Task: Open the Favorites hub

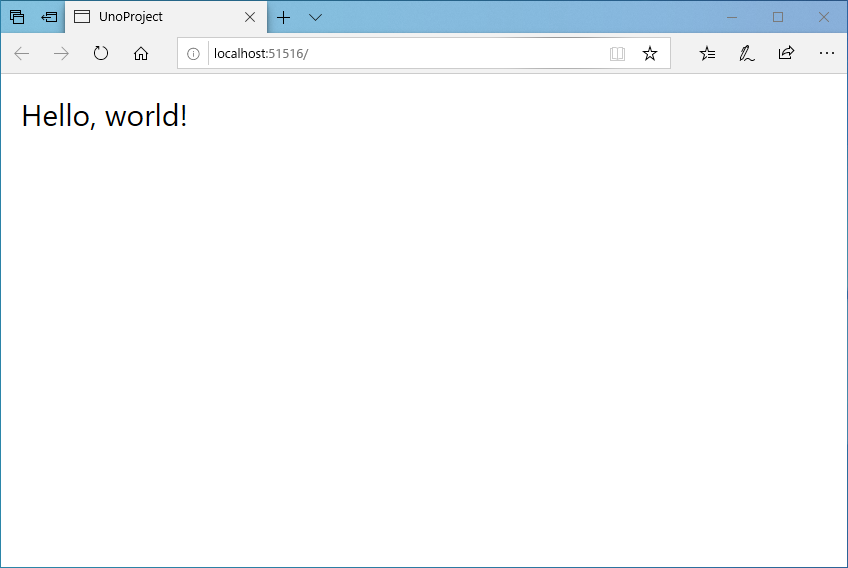Action: coord(707,54)
